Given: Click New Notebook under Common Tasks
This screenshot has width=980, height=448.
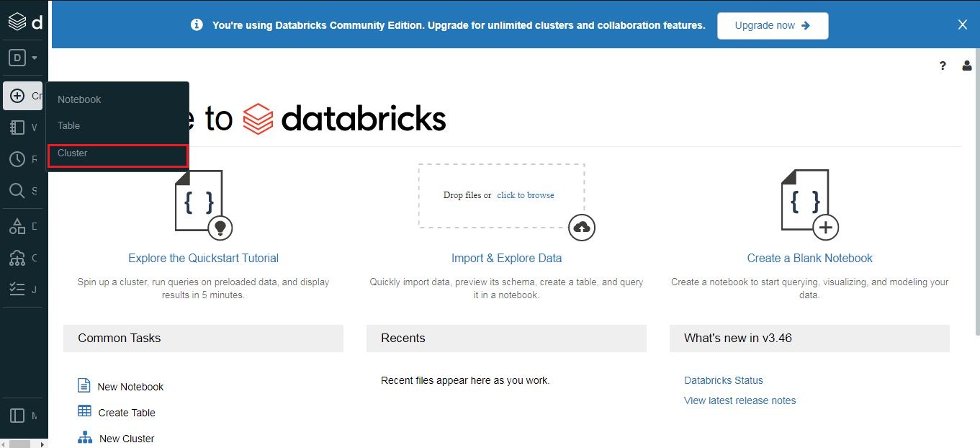Looking at the screenshot, I should (x=130, y=387).
